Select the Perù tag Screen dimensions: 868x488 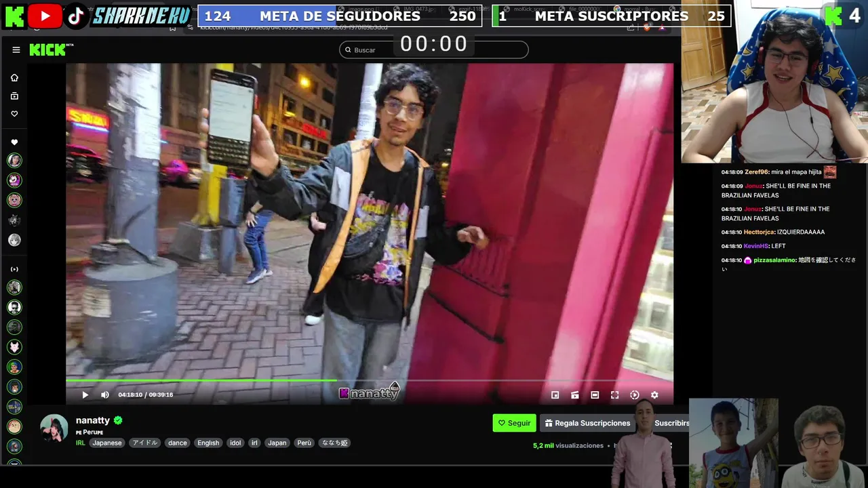[304, 443]
